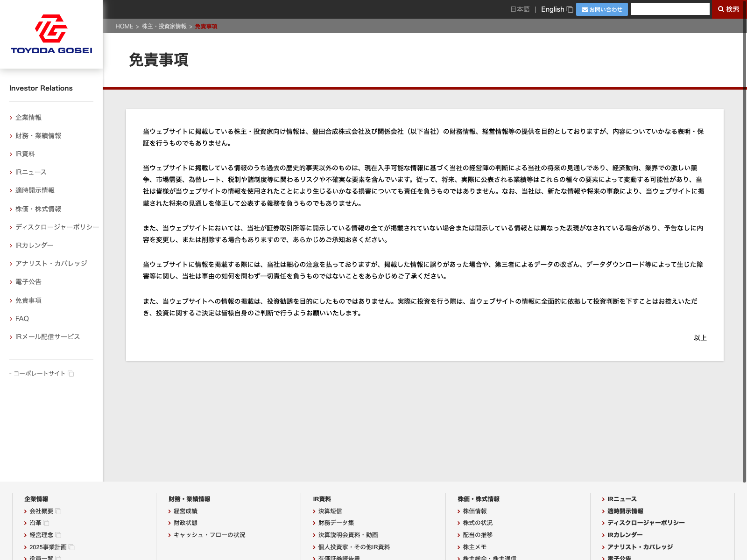Go to HOME via breadcrumb
747x560 pixels.
[124, 27]
